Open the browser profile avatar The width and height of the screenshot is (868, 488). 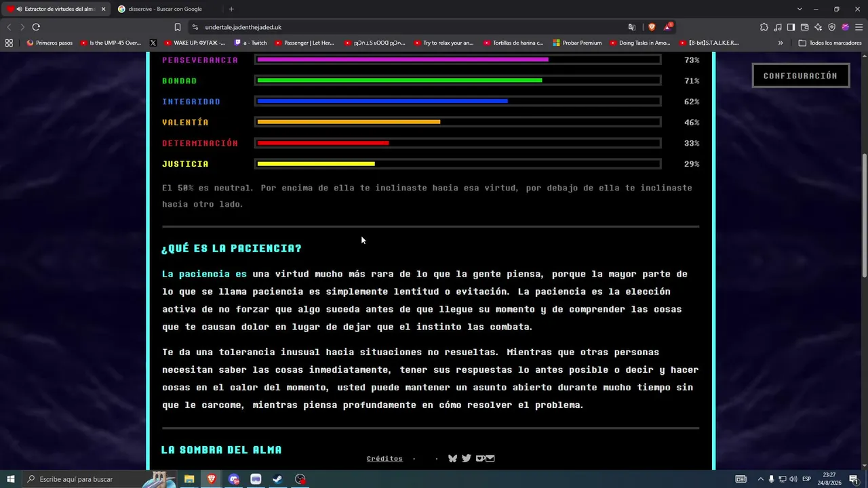846,27
